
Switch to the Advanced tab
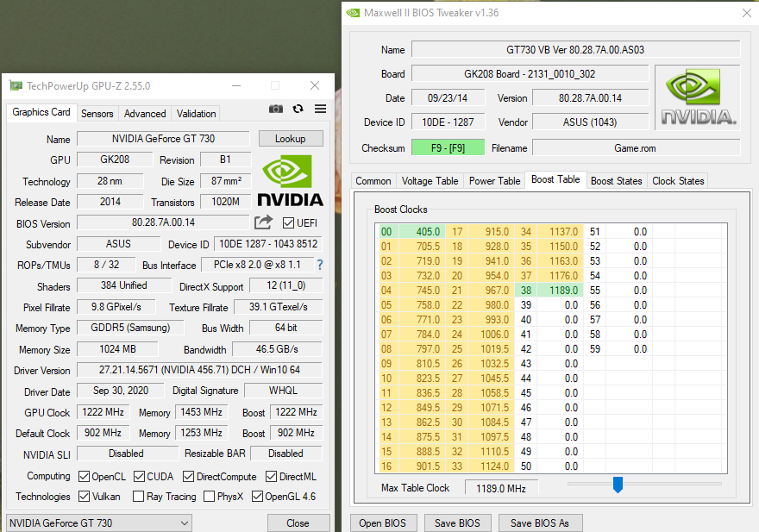point(145,113)
